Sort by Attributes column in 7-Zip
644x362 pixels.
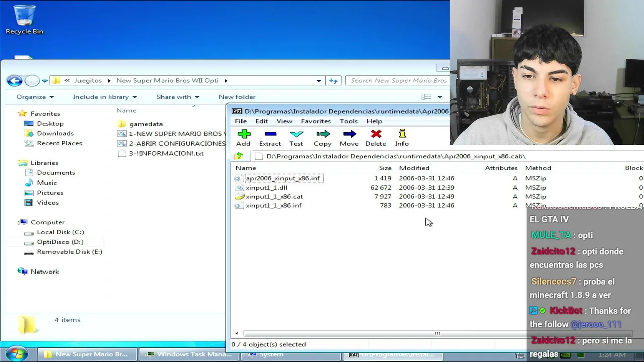(x=501, y=168)
